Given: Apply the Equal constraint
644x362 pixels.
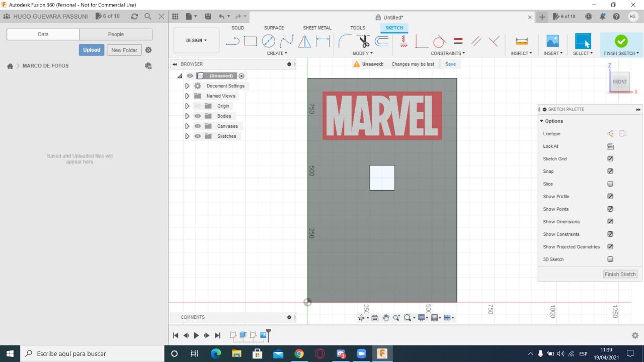Looking at the screenshot, I should point(458,41).
